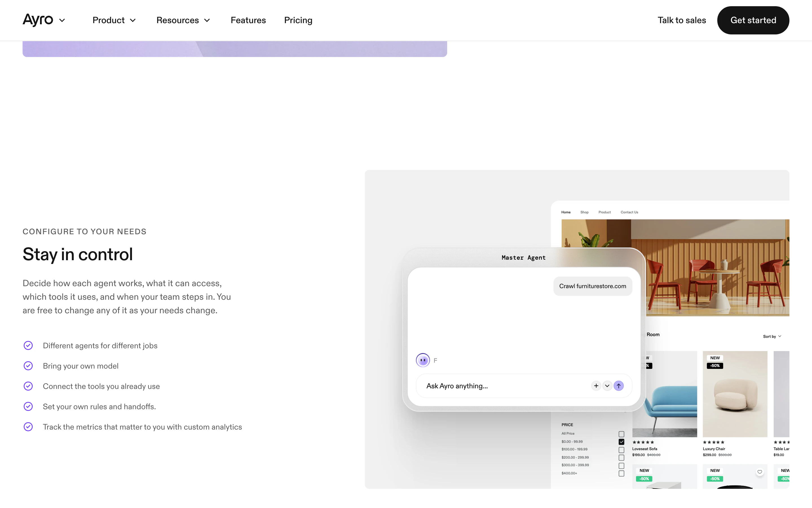The width and height of the screenshot is (812, 508).
Task: Select the Shop tab in store mockup
Action: pos(584,212)
